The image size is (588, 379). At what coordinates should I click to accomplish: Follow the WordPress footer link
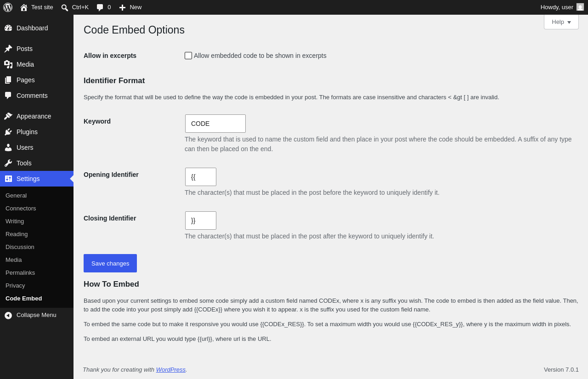click(x=171, y=369)
